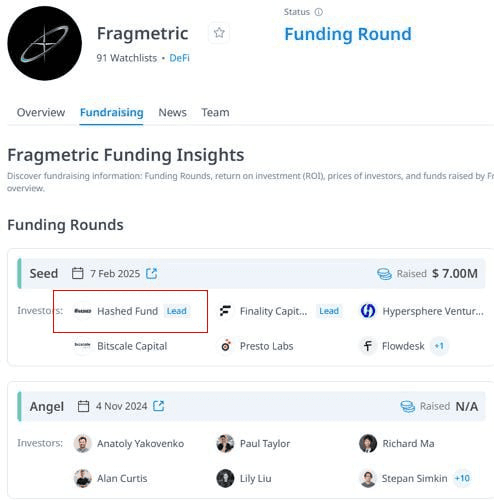Image resolution: width=494 pixels, height=500 pixels.
Task: Click the Finality Capital logo icon
Action: (225, 311)
